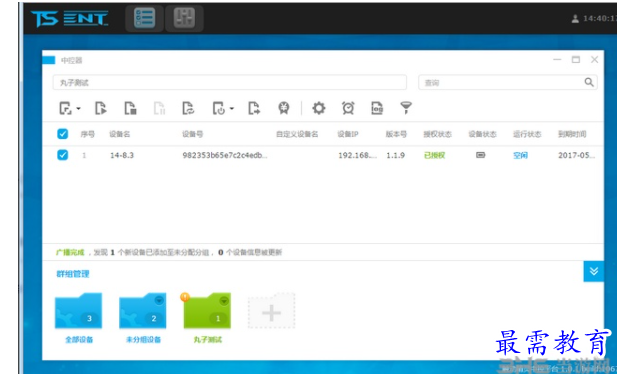Click the IP cell 192.168...
The width and height of the screenshot is (617, 374).
pos(357,156)
